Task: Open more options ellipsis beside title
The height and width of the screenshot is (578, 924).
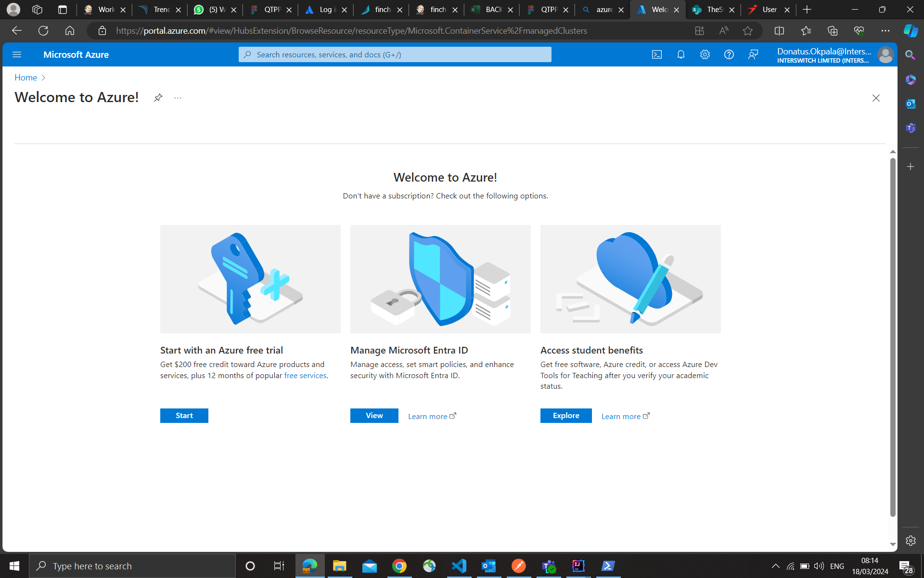Action: (178, 98)
